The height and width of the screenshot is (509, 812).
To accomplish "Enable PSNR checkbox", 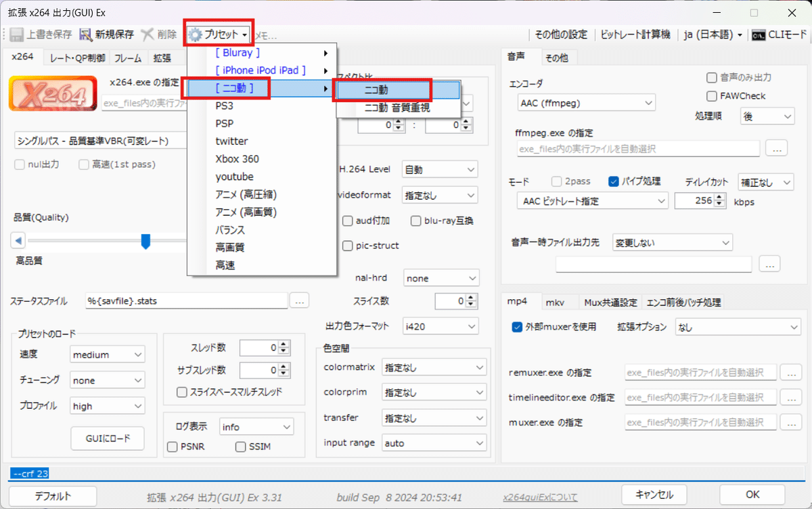I will [173, 447].
